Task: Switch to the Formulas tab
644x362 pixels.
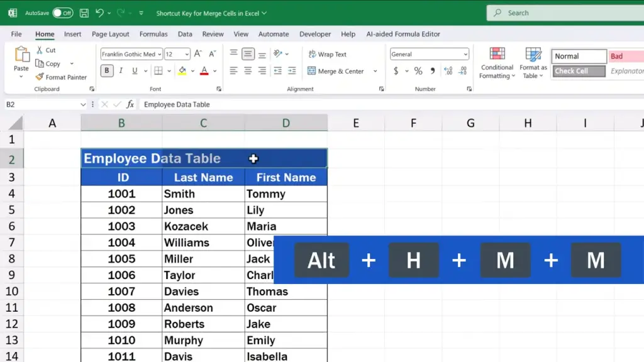Action: point(153,34)
